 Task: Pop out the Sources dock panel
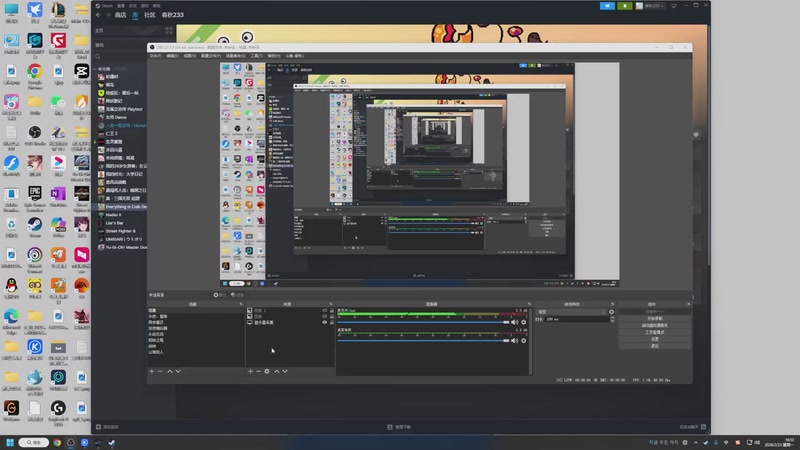coord(331,304)
